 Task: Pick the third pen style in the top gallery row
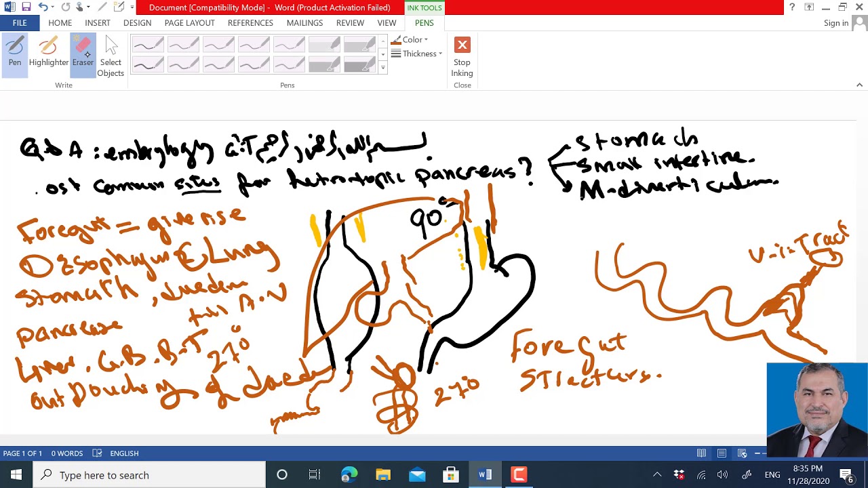tap(218, 45)
